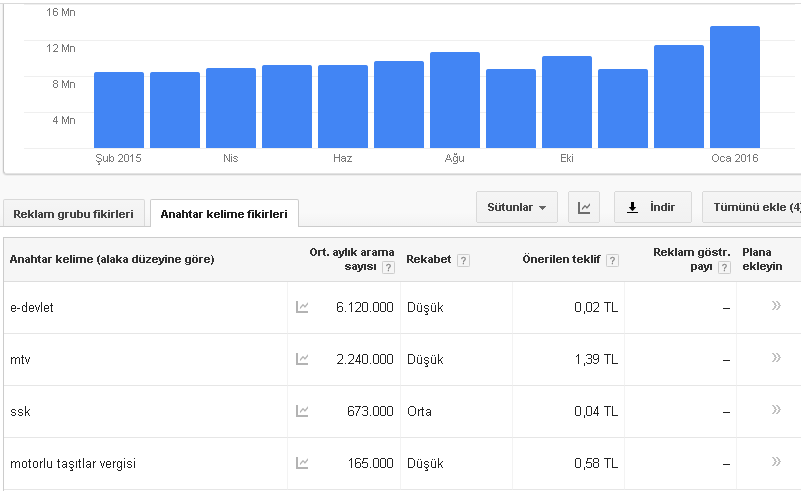Show help for Ort. aylık arama sayısı
Image resolution: width=801 pixels, height=491 pixels.
(x=388, y=268)
